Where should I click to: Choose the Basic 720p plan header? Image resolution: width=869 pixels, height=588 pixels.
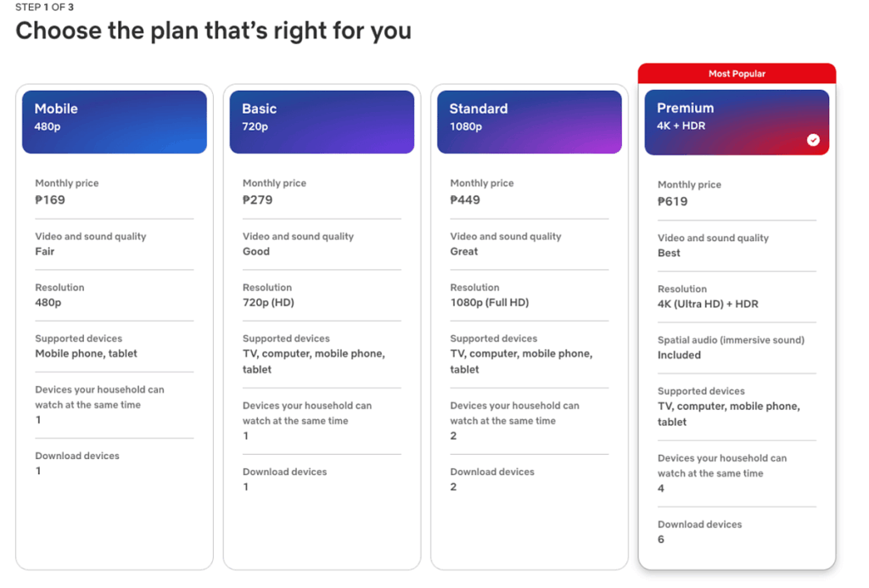pos(322,122)
